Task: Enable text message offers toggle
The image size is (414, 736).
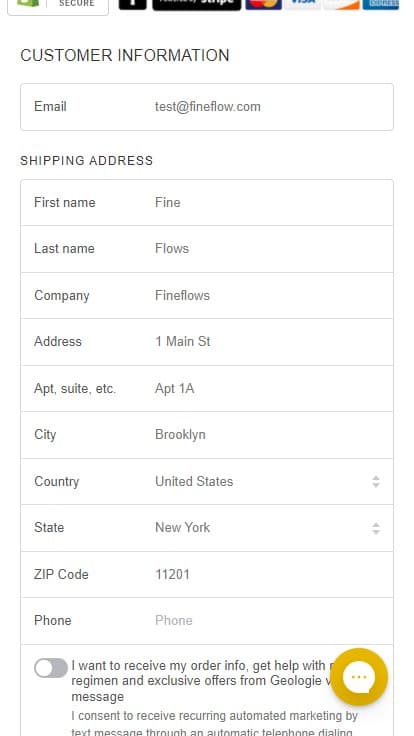Action: point(51,667)
